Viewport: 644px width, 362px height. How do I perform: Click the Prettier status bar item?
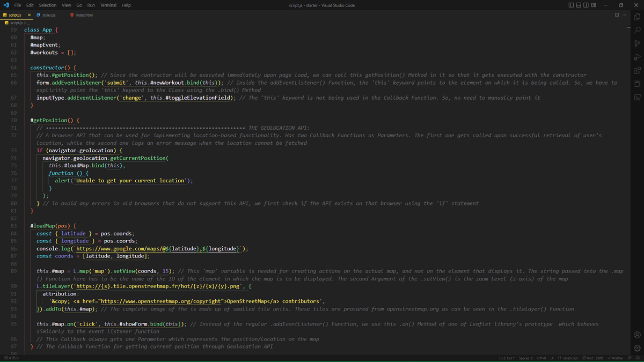click(x=616, y=358)
